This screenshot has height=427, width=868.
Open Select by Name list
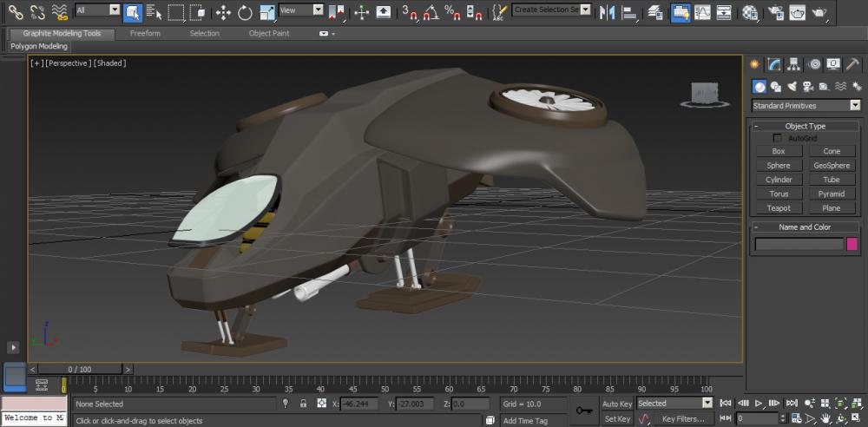click(155, 12)
